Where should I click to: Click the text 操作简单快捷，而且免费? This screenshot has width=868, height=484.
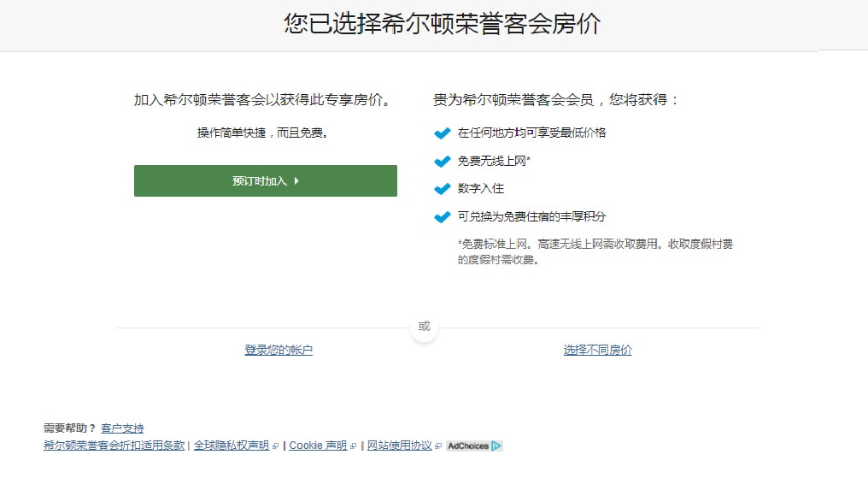click(263, 133)
